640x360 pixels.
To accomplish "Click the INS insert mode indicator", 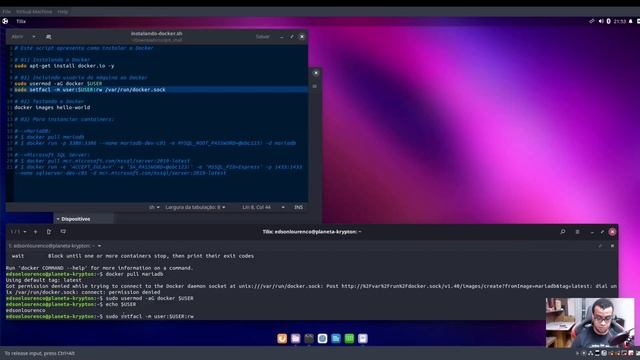I will (x=299, y=207).
